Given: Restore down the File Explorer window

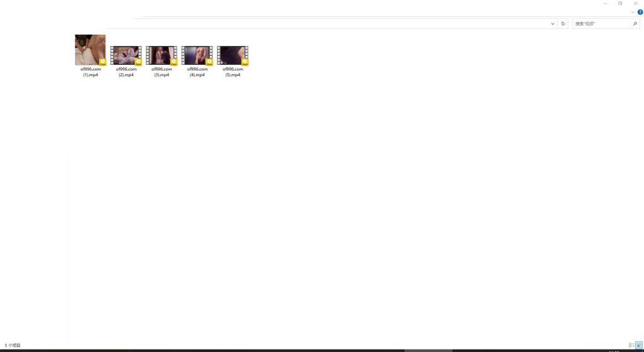Looking at the screenshot, I should coord(619,3).
